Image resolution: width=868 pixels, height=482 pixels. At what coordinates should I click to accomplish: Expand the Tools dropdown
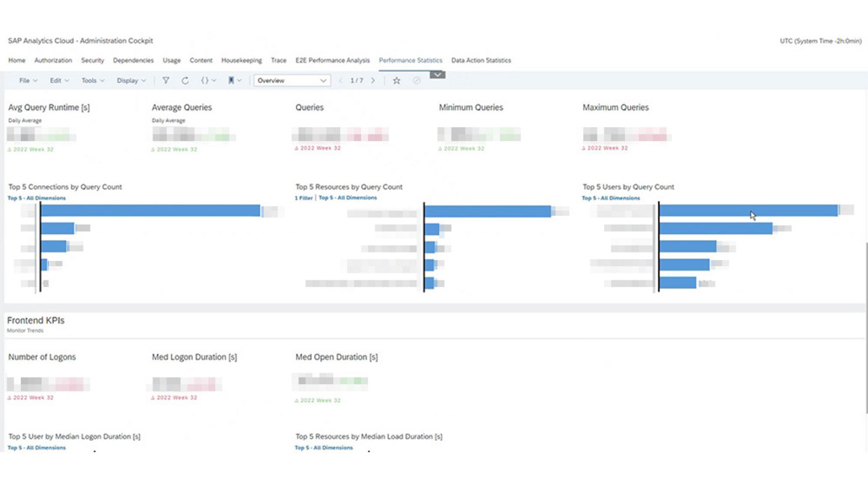(93, 81)
